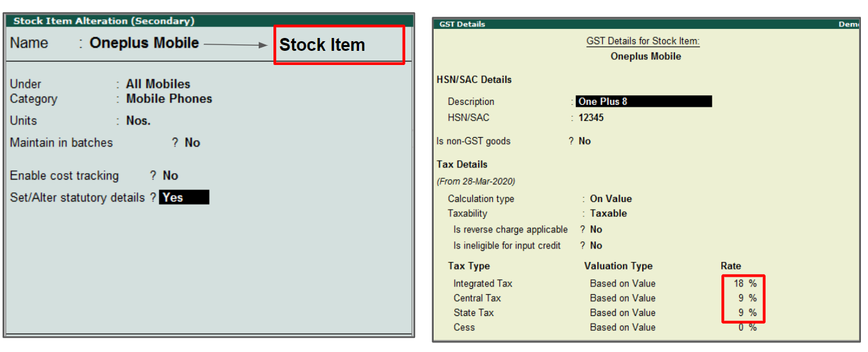Click Based on Value for State Tax
The image size is (868, 352).
(x=622, y=313)
